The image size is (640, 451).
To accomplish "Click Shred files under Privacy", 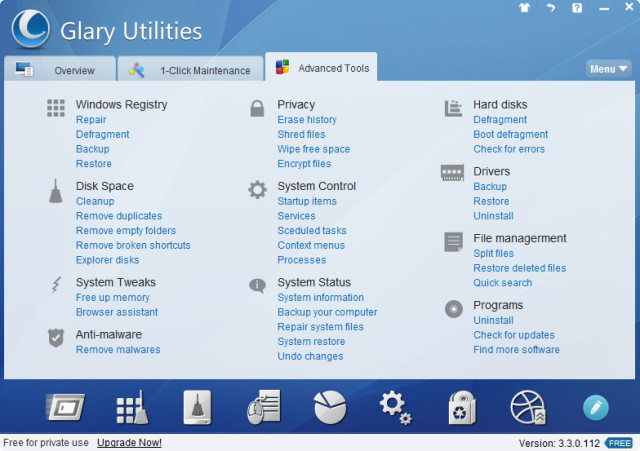I will pos(301,134).
